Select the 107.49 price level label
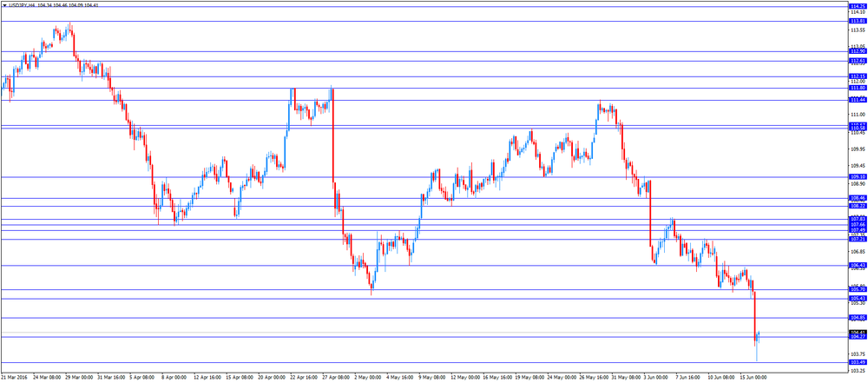Screen dimensions: 868x383 pos(858,230)
